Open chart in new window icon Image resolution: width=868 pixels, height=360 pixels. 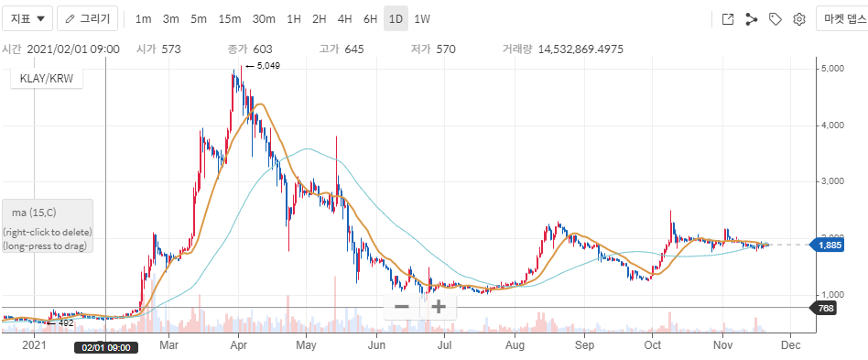pos(728,19)
